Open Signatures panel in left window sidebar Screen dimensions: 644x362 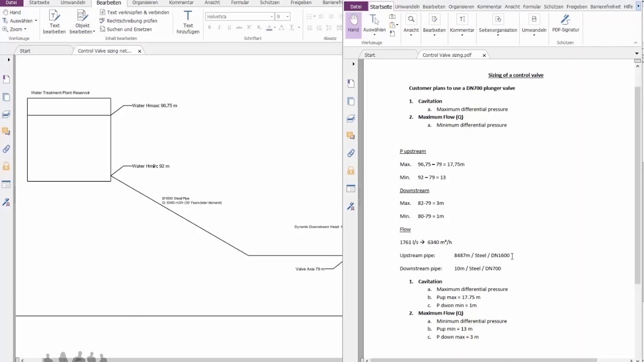point(7,202)
